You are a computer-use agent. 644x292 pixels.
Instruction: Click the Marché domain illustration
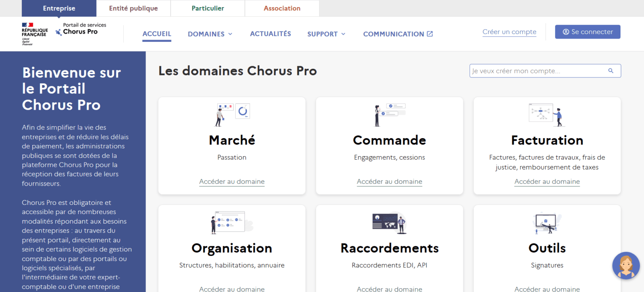[232, 114]
